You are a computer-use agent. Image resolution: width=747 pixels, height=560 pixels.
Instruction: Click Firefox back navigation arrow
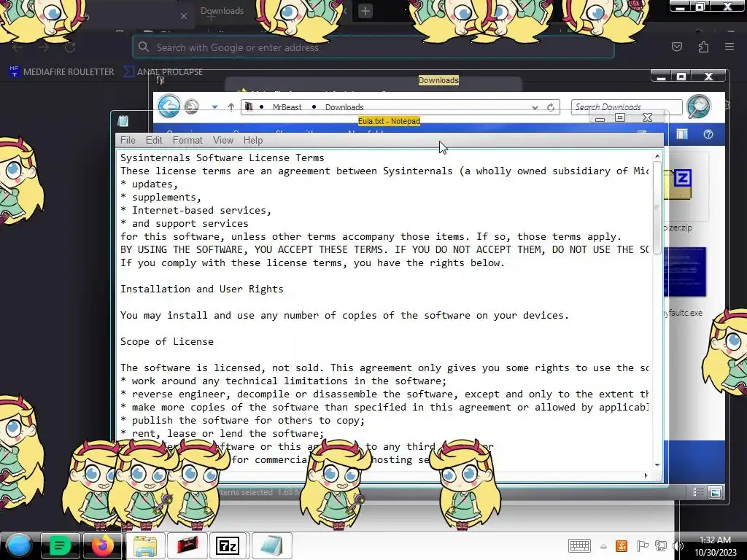pos(18,47)
